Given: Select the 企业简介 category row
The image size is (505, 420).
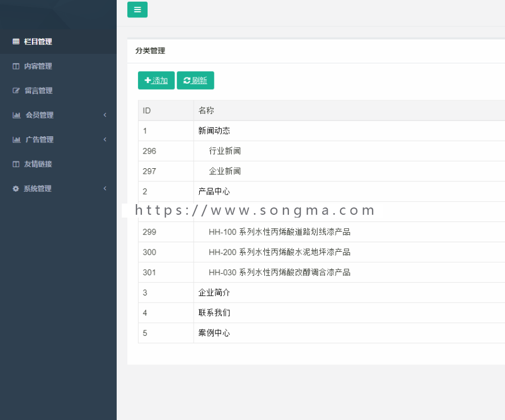Looking at the screenshot, I should [x=322, y=293].
